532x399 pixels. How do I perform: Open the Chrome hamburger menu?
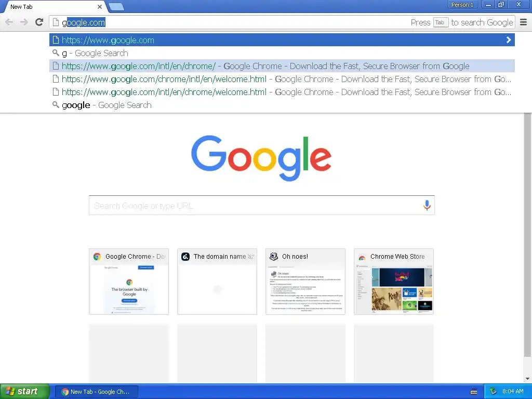pyautogui.click(x=524, y=22)
